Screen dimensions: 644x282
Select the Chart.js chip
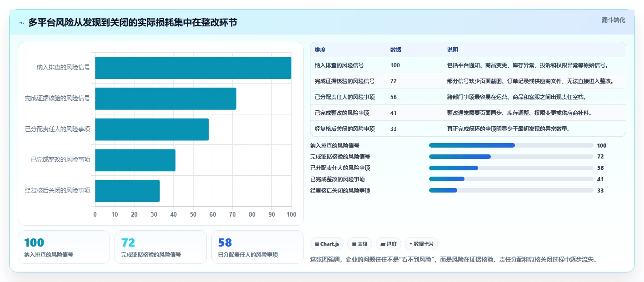pyautogui.click(x=327, y=244)
